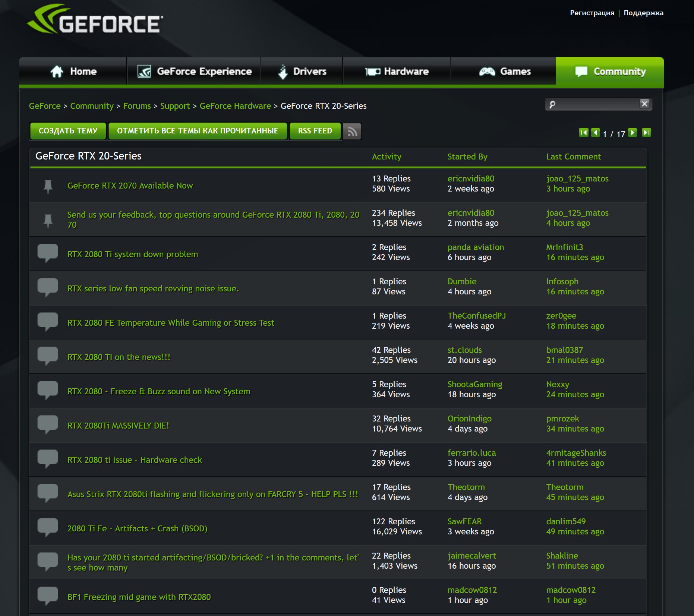Click the GeForce logo
This screenshot has width=694, height=616.
click(x=95, y=20)
